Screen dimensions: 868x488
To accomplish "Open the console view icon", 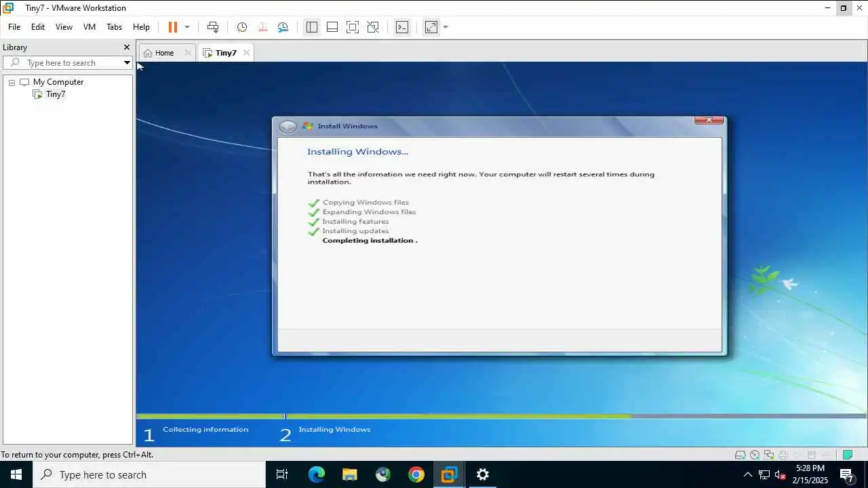I will (x=402, y=27).
